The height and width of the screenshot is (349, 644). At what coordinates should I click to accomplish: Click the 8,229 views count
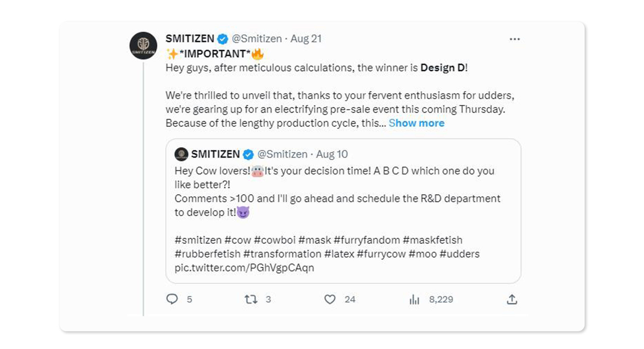click(441, 299)
